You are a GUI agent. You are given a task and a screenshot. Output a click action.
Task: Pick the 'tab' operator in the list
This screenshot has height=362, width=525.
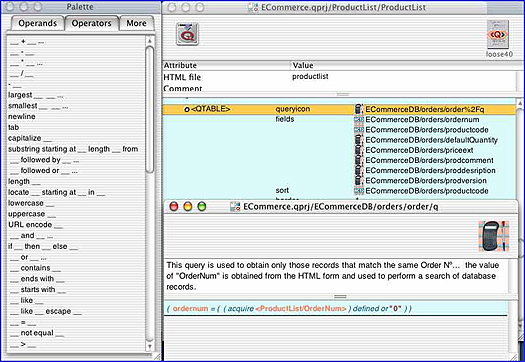pos(13,127)
